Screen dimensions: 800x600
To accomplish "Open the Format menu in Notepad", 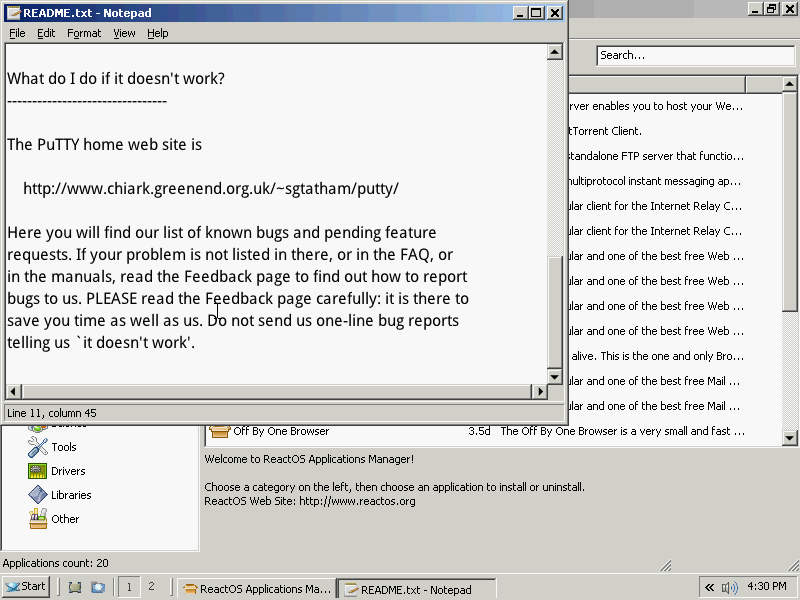I will point(84,33).
